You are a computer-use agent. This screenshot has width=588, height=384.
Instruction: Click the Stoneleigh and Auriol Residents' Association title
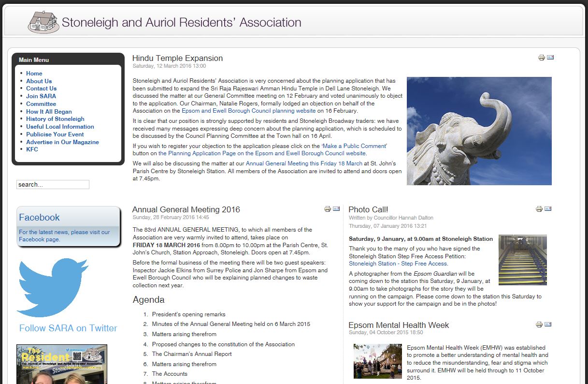(x=182, y=22)
